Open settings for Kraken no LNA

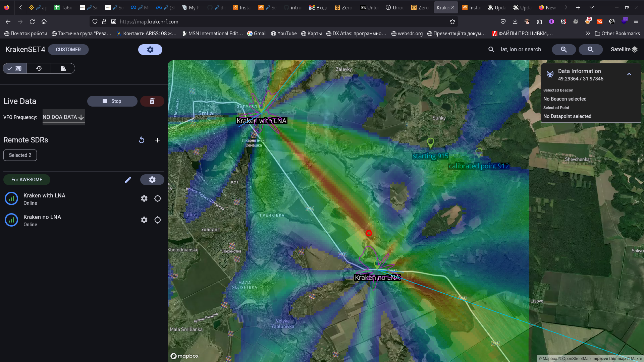144,220
